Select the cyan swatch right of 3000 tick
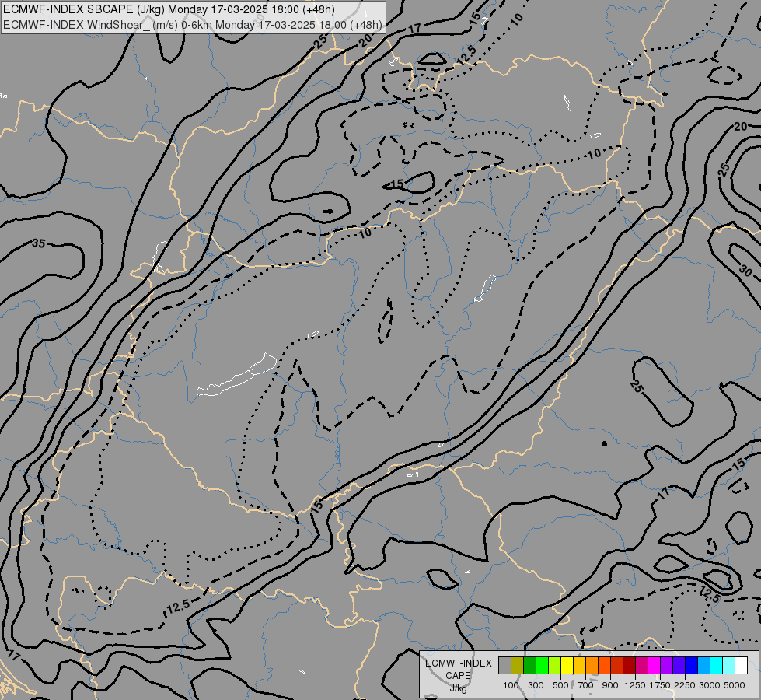The width and height of the screenshot is (761, 700). click(717, 666)
